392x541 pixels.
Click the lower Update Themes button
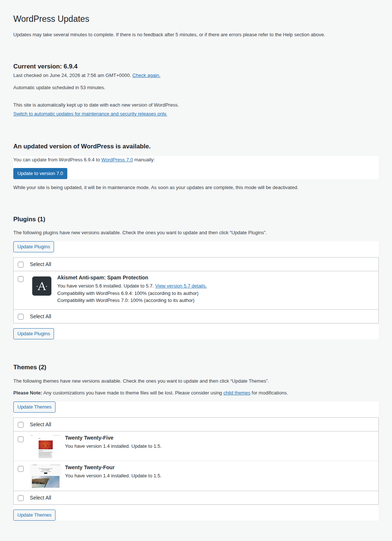(x=34, y=515)
